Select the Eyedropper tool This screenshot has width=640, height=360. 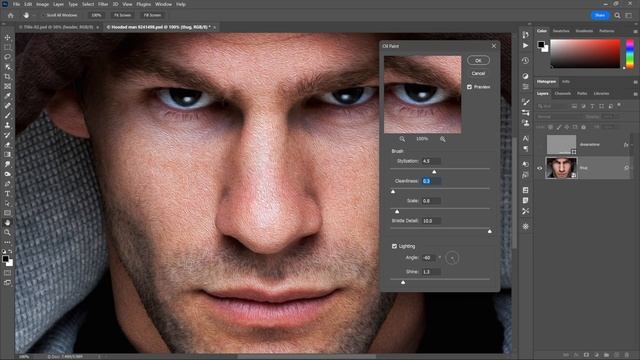coord(7,96)
